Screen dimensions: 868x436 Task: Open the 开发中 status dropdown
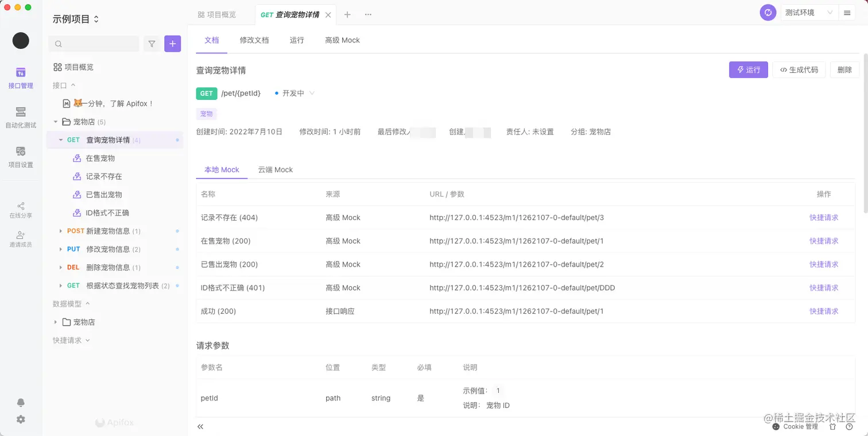pos(293,93)
